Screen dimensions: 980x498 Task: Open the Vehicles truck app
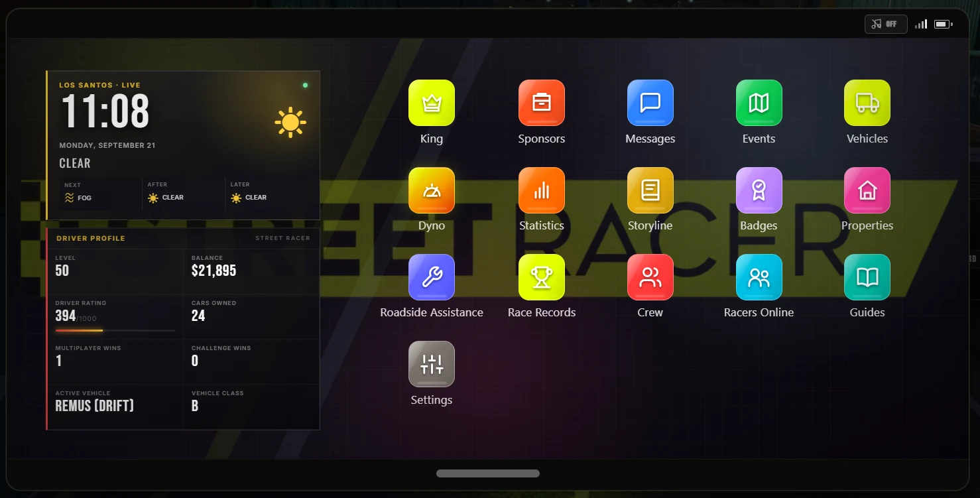(x=867, y=103)
